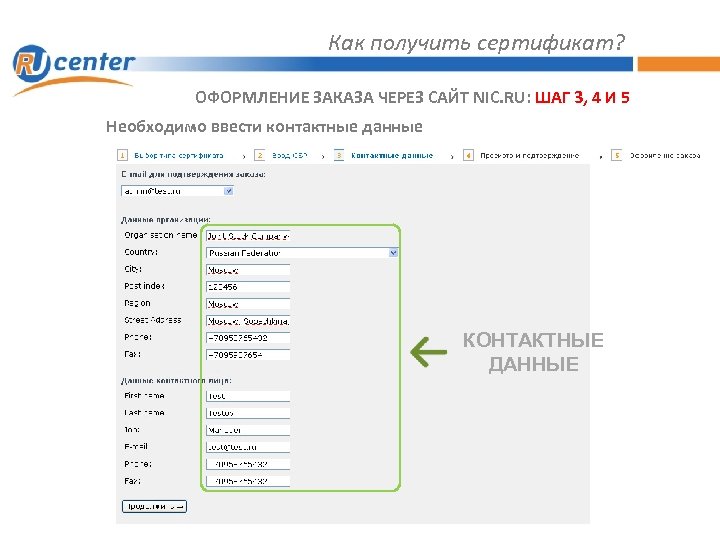The image size is (720, 540).
Task: Go to step 2 CSR entry
Action: 289,156
